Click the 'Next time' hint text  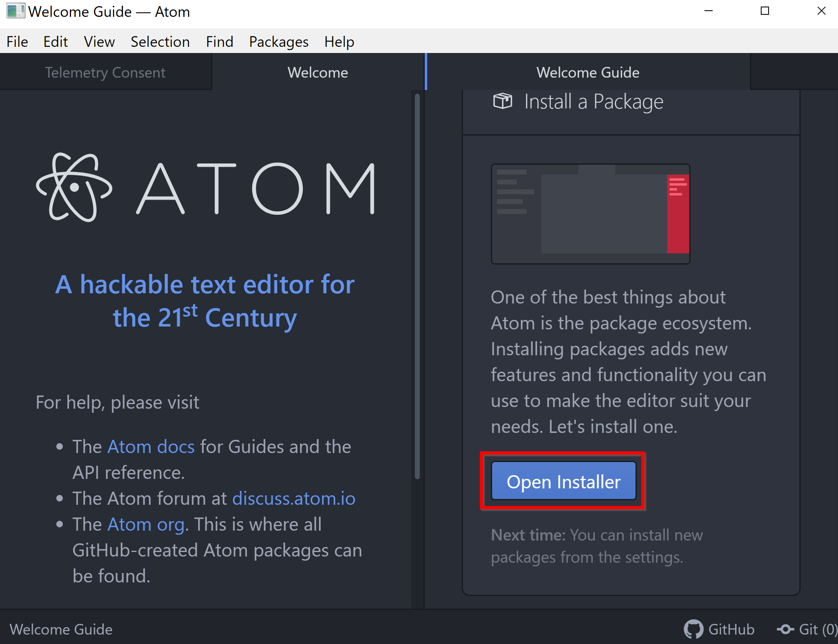[x=597, y=546]
